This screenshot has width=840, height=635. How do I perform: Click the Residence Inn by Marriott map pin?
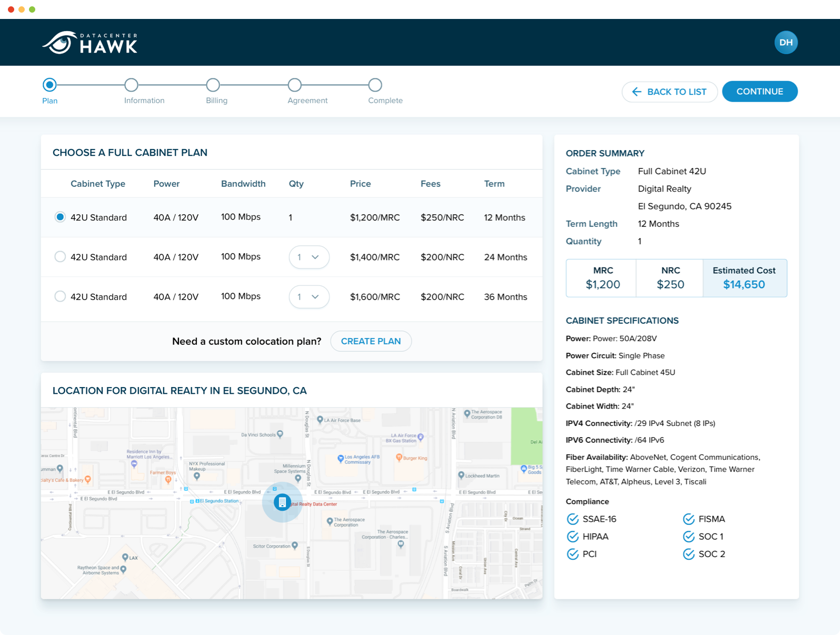tap(134, 464)
